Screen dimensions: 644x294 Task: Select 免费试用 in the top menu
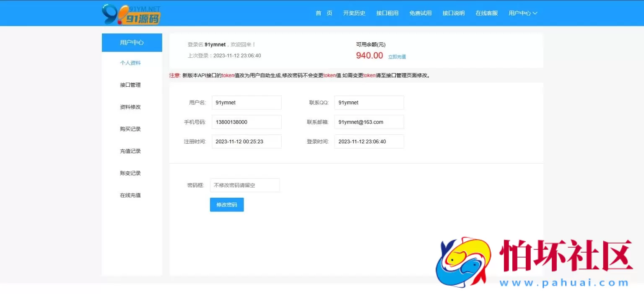coord(420,13)
